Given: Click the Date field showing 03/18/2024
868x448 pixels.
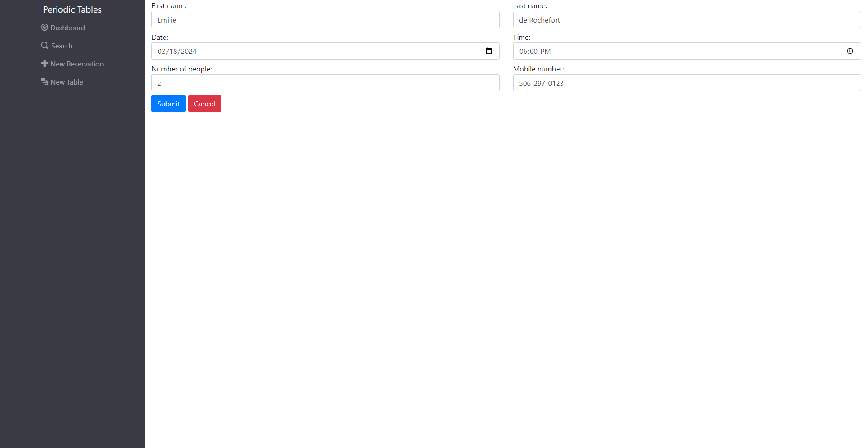Looking at the screenshot, I should 325,51.
